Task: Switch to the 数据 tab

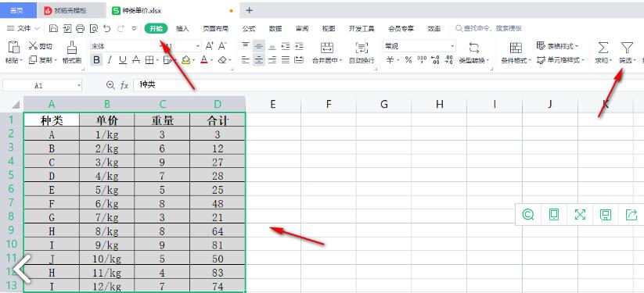Action: 275,28
